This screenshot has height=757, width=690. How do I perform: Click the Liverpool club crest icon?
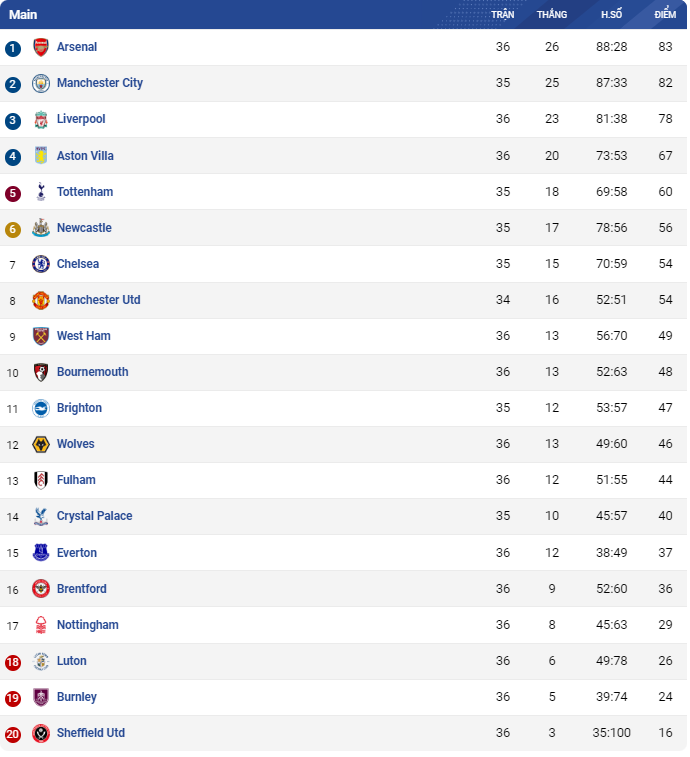41,119
